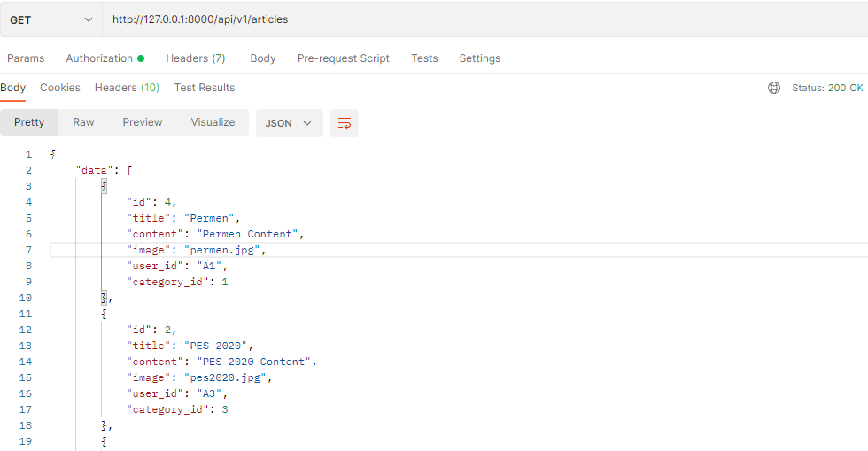Toggle the word wrap icon
Image resolution: width=868 pixels, height=451 pixels.
pos(345,123)
